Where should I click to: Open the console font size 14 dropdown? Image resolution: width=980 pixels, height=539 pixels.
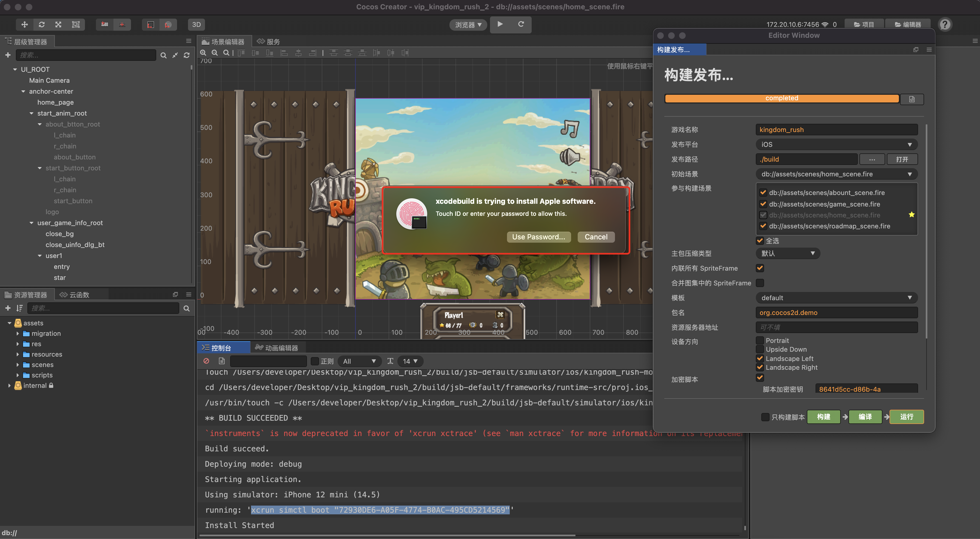410,361
